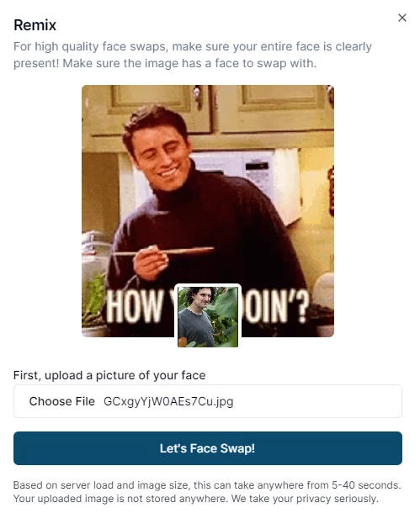
Task: Click the First, upload a picture label
Action: click(x=109, y=375)
